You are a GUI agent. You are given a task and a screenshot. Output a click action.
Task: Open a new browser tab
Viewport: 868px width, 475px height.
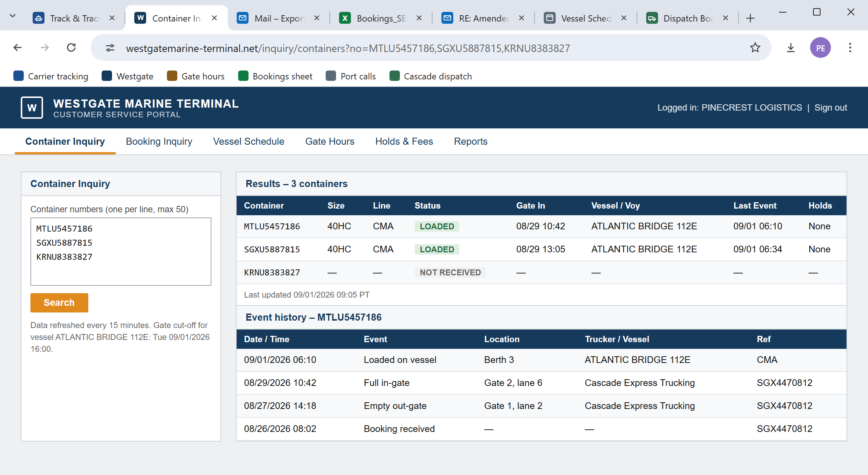(x=750, y=18)
